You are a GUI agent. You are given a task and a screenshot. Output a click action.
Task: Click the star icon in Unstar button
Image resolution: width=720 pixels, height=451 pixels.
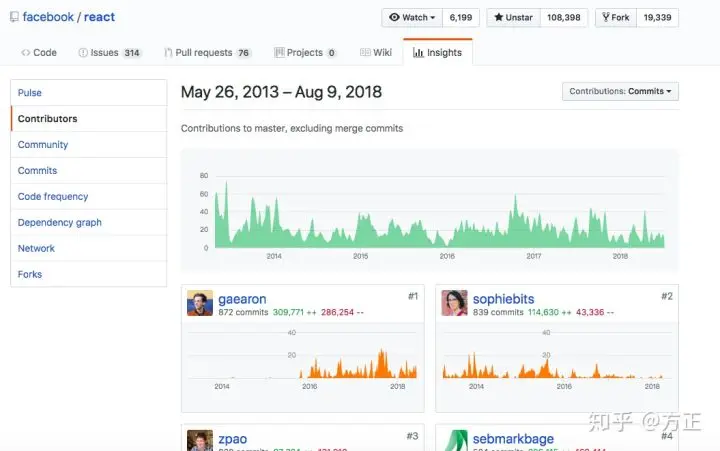point(499,17)
